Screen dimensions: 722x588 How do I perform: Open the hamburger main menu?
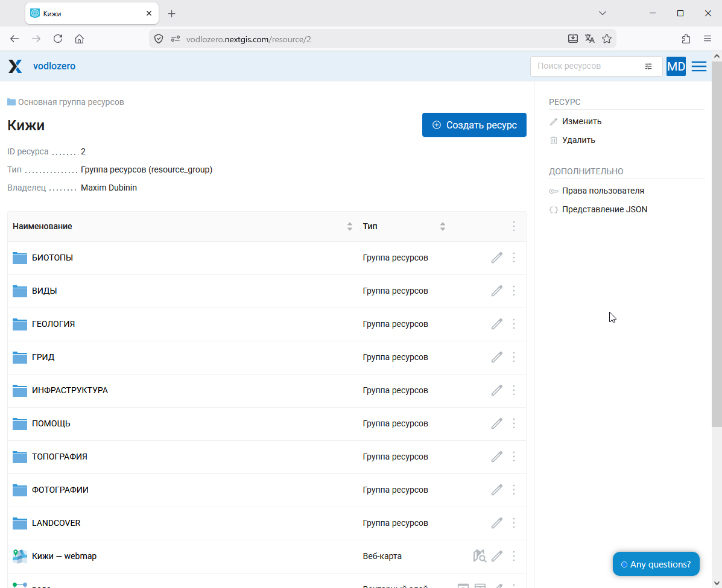click(699, 66)
